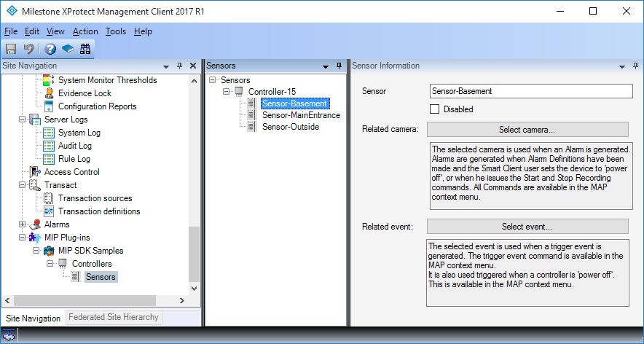Click the MIP Plug-ins puzzle icon
The width and height of the screenshot is (644, 344).
(35, 238)
